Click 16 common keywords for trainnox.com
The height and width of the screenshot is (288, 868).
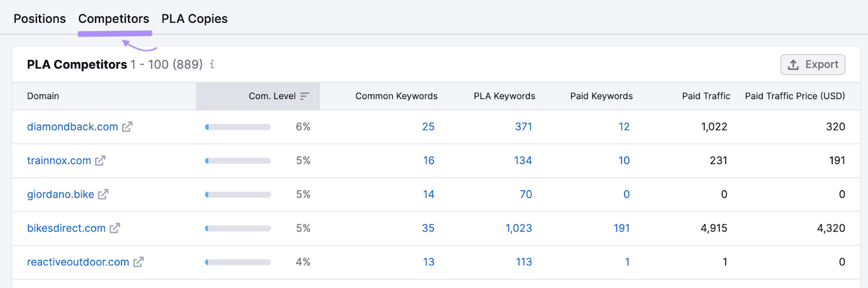click(429, 160)
